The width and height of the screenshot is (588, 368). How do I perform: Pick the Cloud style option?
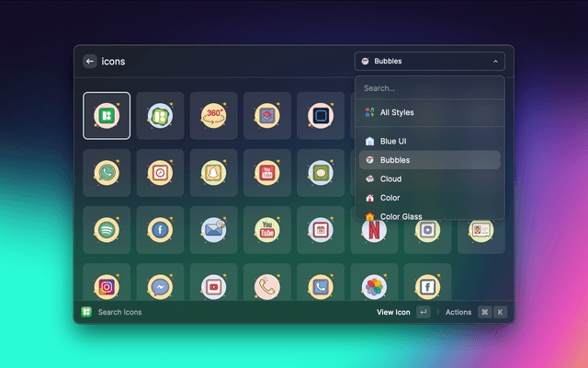point(390,178)
